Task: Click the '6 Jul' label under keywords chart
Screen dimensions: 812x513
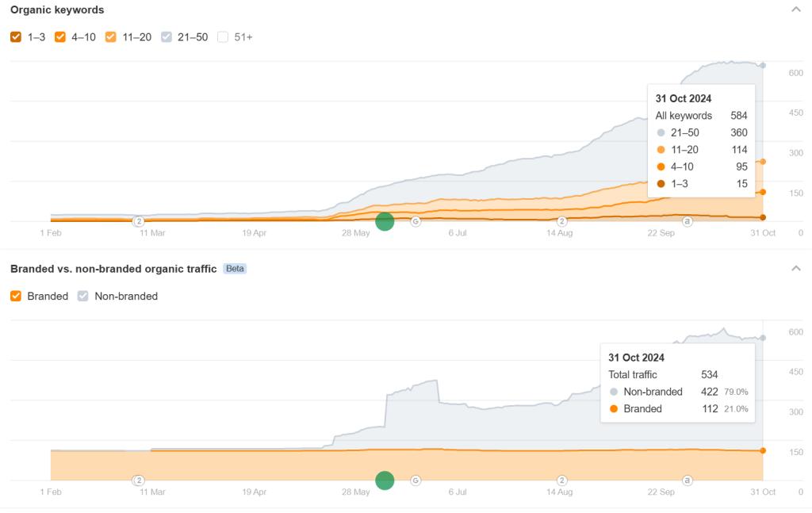Action: click(x=458, y=233)
